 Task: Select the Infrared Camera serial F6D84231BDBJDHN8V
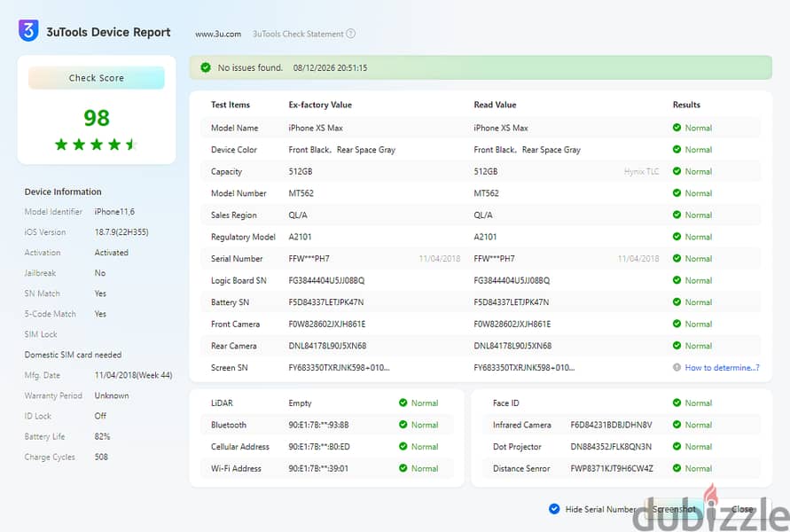(611, 425)
